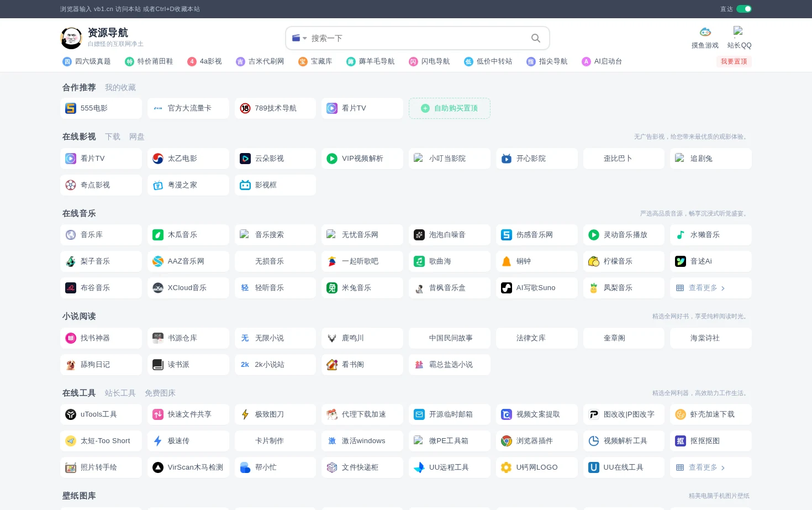Open 中国民间故事 link
The height and width of the screenshot is (510, 812).
click(450, 338)
